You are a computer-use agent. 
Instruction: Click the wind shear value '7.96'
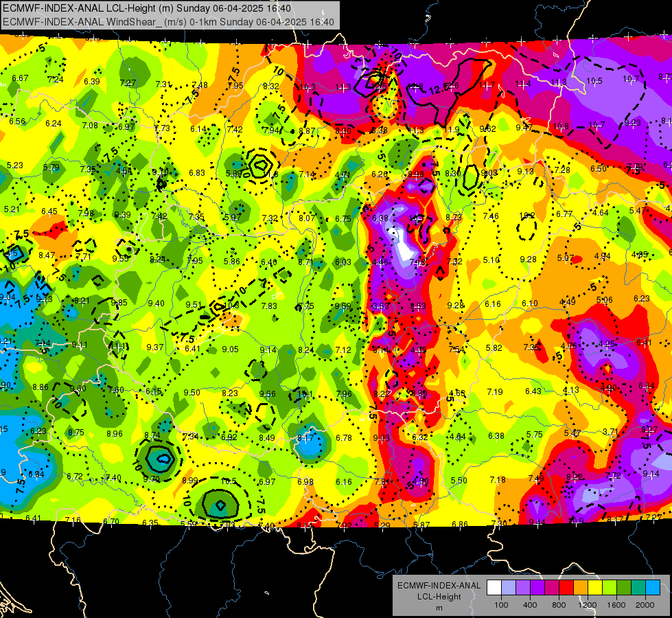pos(344,393)
